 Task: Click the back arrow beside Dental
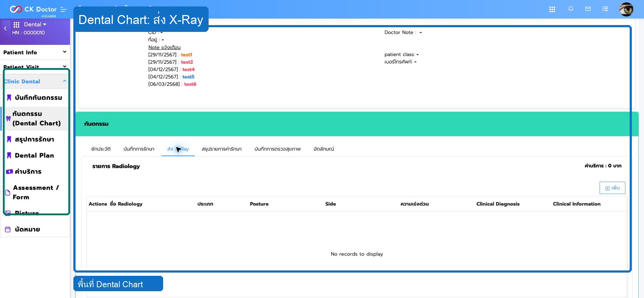pyautogui.click(x=5, y=28)
